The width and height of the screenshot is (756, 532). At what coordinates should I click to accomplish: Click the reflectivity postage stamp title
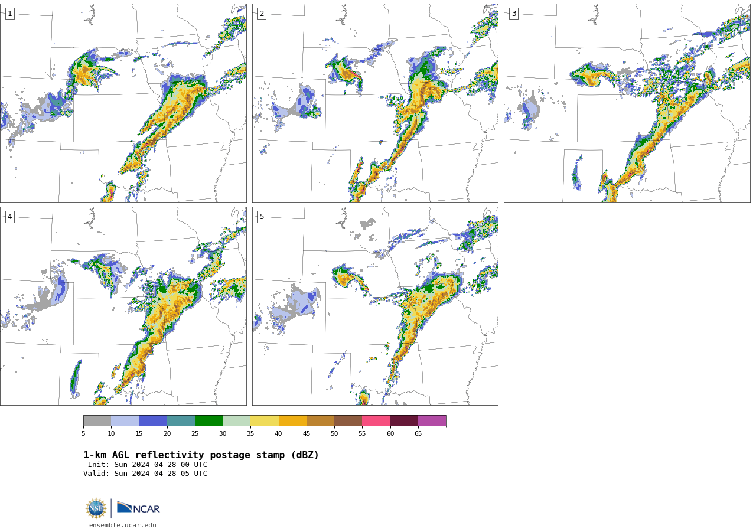tap(201, 455)
